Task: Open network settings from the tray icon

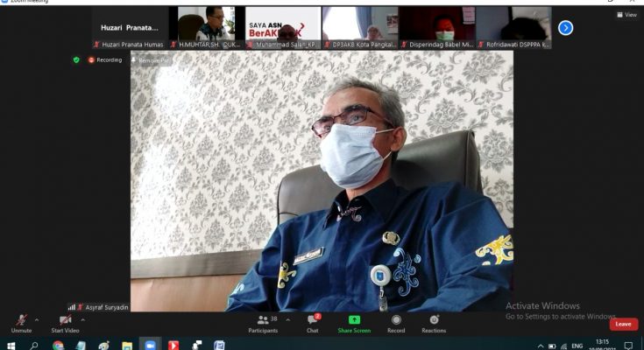Action: click(564, 346)
